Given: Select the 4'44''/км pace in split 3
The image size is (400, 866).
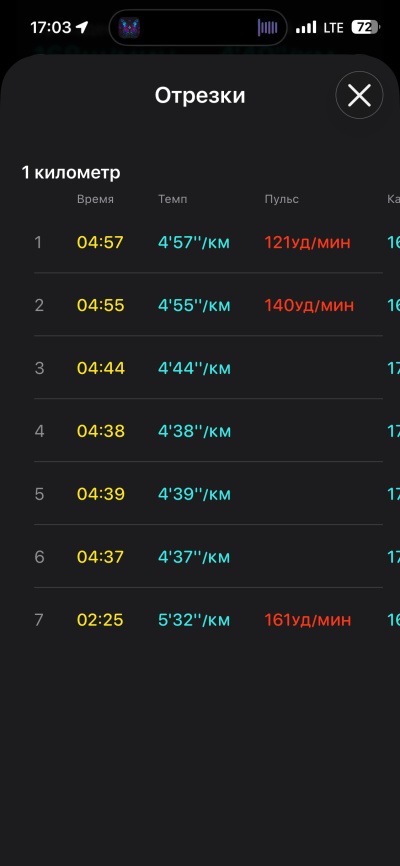Looking at the screenshot, I should pyautogui.click(x=194, y=368).
